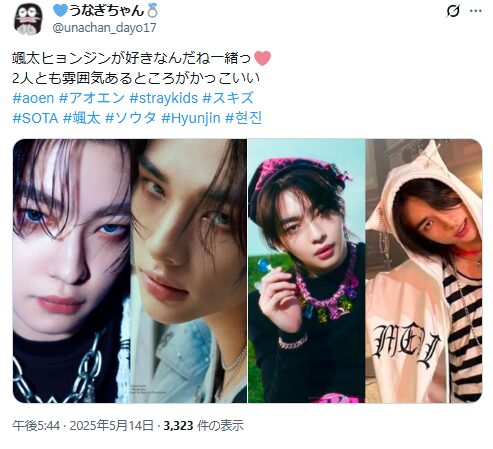This screenshot has height=449, width=493.
Task: Open the #straykids hashtag
Action: click(x=164, y=98)
